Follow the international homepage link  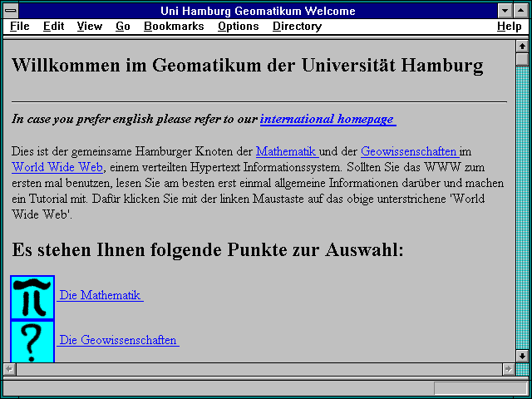click(328, 119)
